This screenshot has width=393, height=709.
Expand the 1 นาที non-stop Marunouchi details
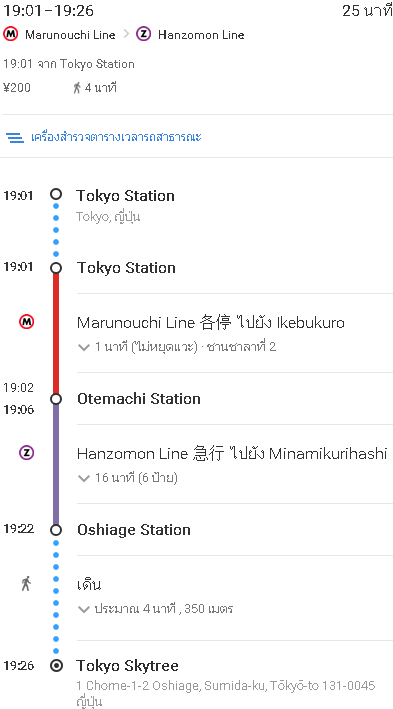point(177,347)
